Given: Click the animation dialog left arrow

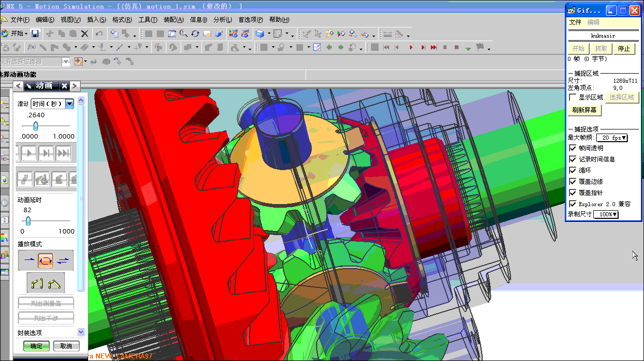Looking at the screenshot, I should 18,86.
